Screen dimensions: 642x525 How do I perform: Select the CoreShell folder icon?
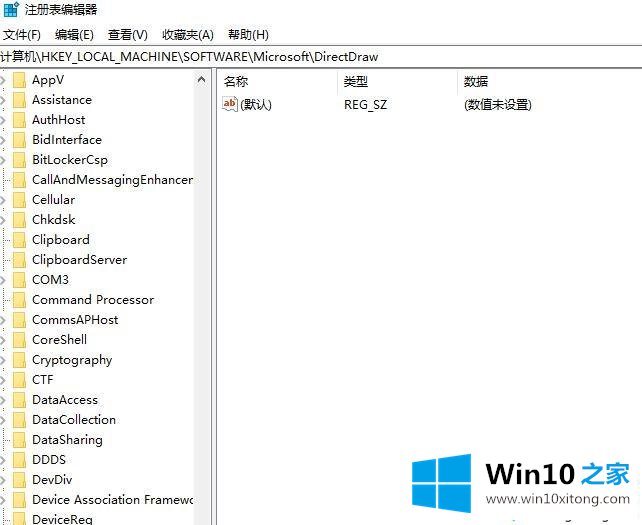click(x=19, y=340)
